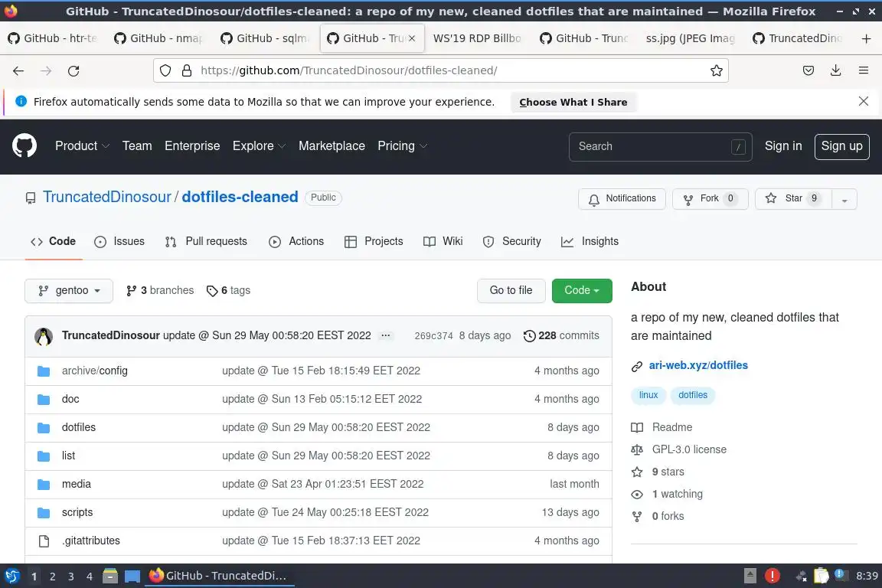Viewport: 882px width, 588px height.
Task: Click the doc folder icon
Action: tap(44, 399)
